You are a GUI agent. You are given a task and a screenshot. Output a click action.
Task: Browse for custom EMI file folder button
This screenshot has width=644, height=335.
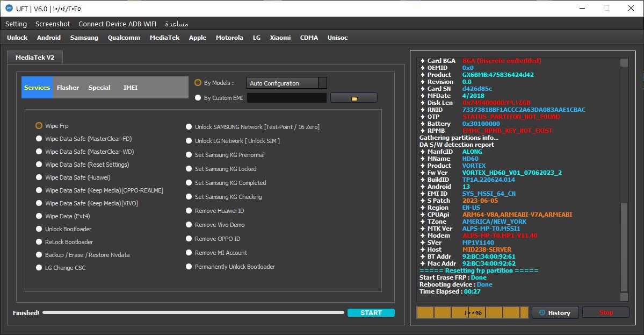(x=353, y=98)
